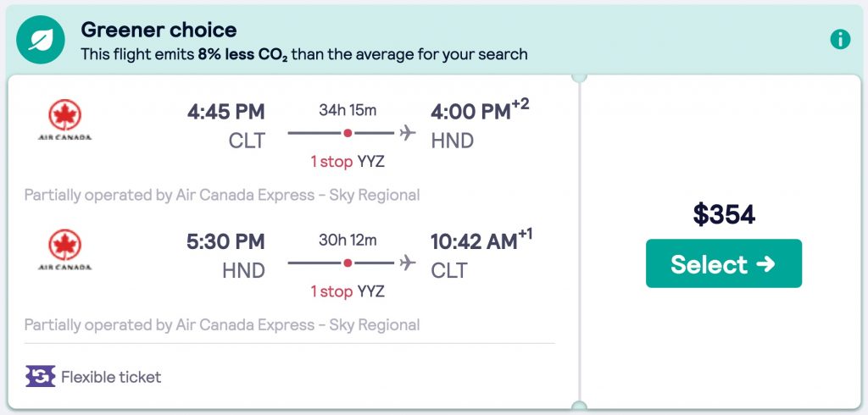This screenshot has width=868, height=415.
Task: Click the Flexible ticket label
Action: point(111,377)
